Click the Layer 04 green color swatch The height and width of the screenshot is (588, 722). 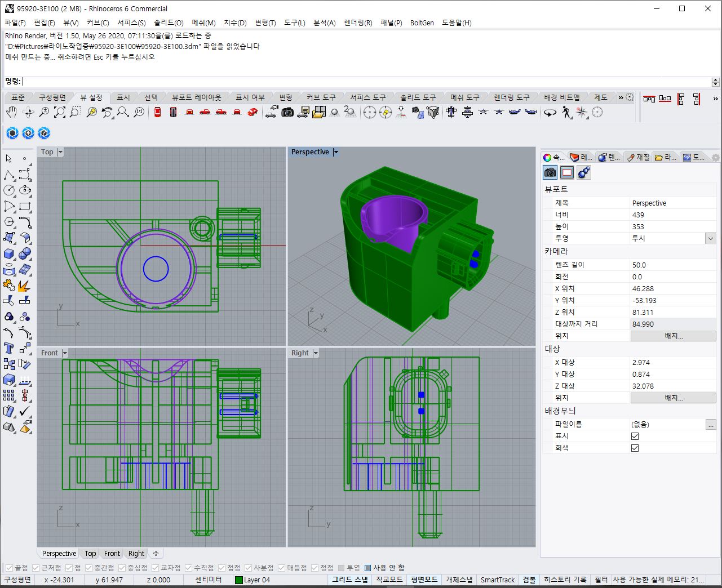(x=239, y=580)
